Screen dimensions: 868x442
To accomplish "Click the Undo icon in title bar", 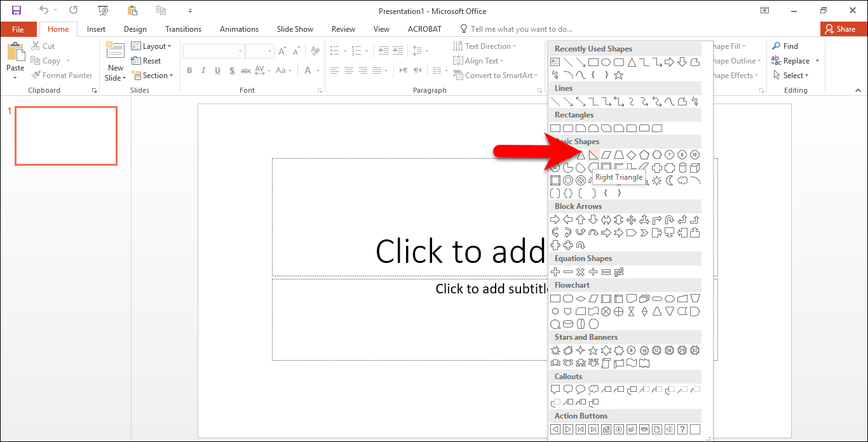I will (x=43, y=10).
